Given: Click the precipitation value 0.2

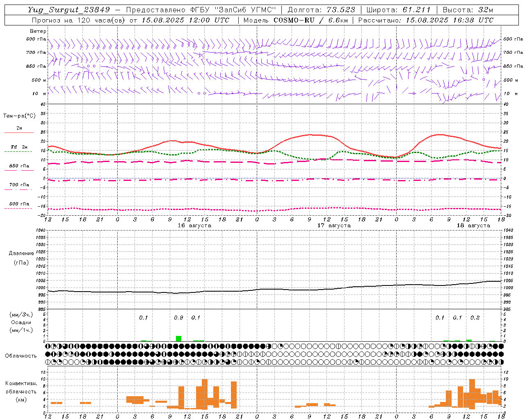Looking at the screenshot, I should (x=475, y=318).
